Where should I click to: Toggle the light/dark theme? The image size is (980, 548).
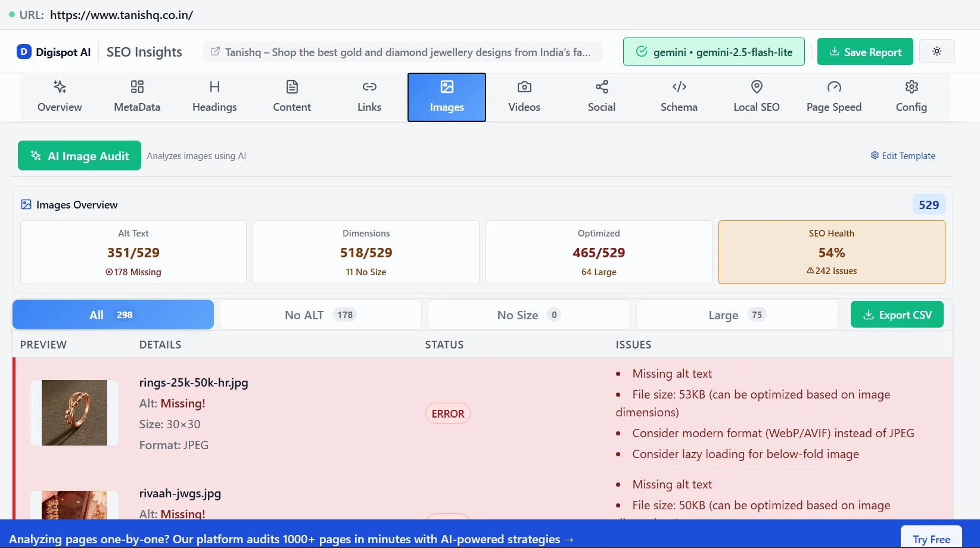pos(937,51)
